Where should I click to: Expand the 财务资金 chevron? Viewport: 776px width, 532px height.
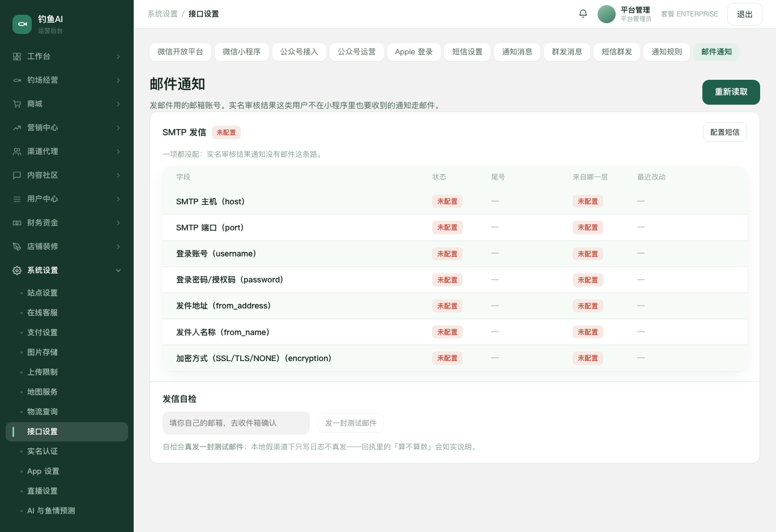(x=118, y=223)
